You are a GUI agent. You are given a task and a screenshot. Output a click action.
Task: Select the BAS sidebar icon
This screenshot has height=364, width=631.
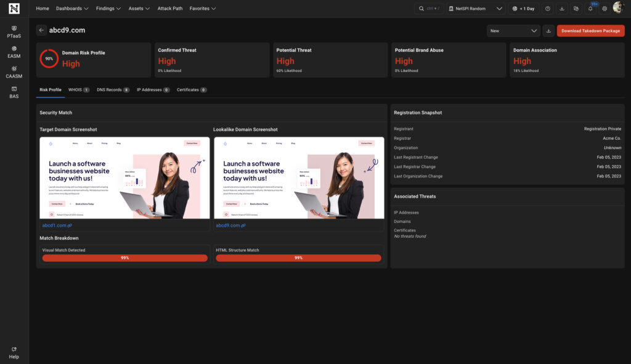click(14, 92)
